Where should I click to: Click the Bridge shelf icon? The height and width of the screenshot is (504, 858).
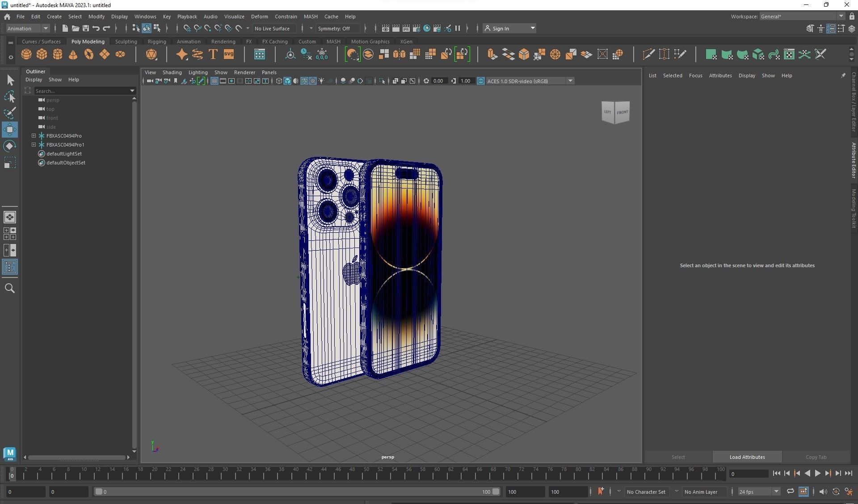(508, 55)
